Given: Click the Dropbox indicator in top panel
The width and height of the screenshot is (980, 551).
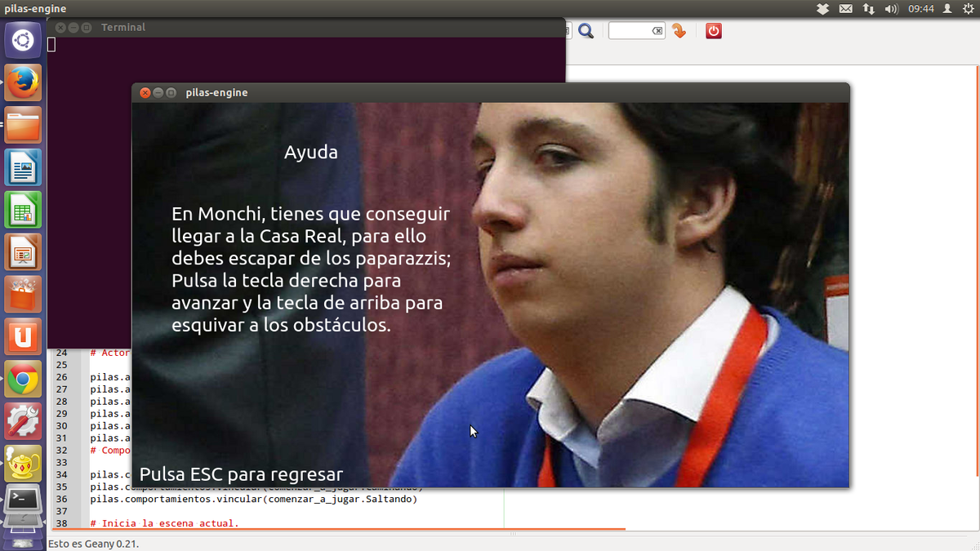Looking at the screenshot, I should pyautogui.click(x=823, y=9).
